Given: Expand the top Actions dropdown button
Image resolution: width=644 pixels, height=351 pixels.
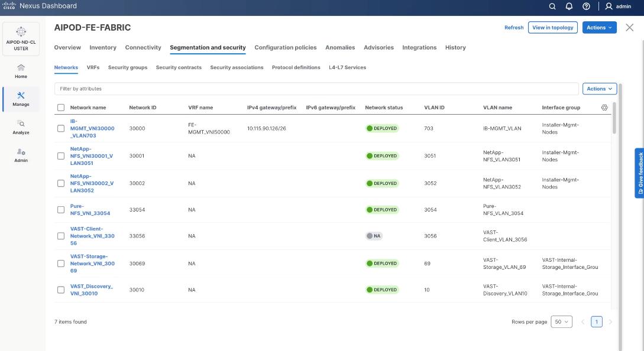Looking at the screenshot, I should pyautogui.click(x=600, y=28).
